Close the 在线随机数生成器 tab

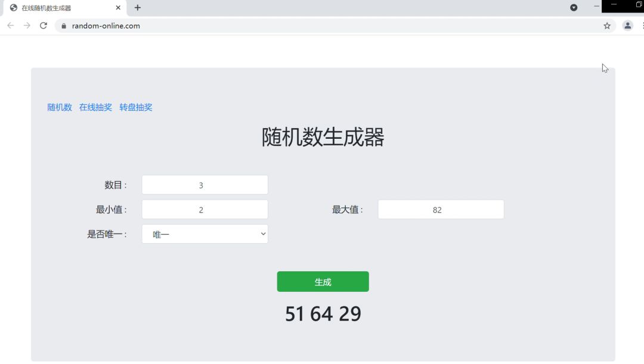tap(118, 8)
